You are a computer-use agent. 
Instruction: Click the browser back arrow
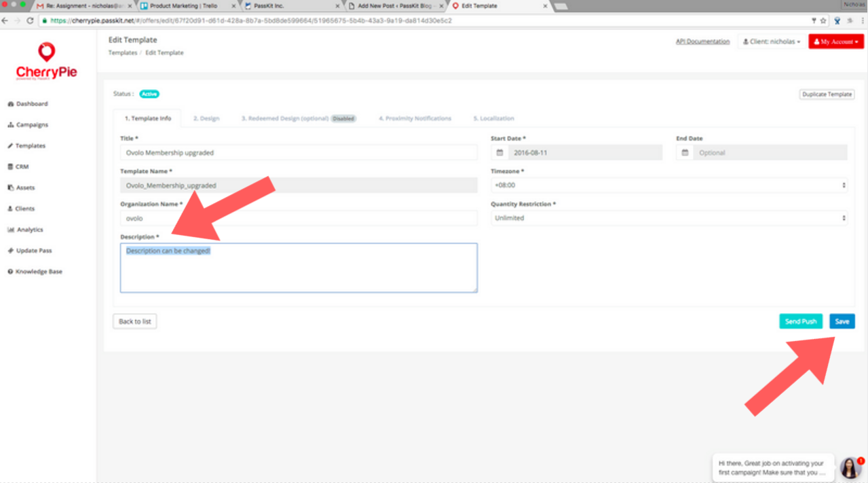click(5, 20)
